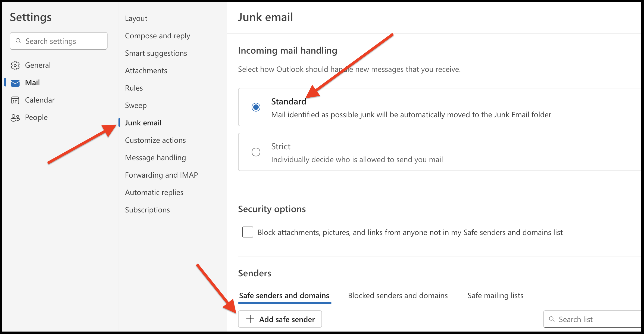The height and width of the screenshot is (334, 644).
Task: Click the People icon in sidebar
Action: click(x=15, y=117)
